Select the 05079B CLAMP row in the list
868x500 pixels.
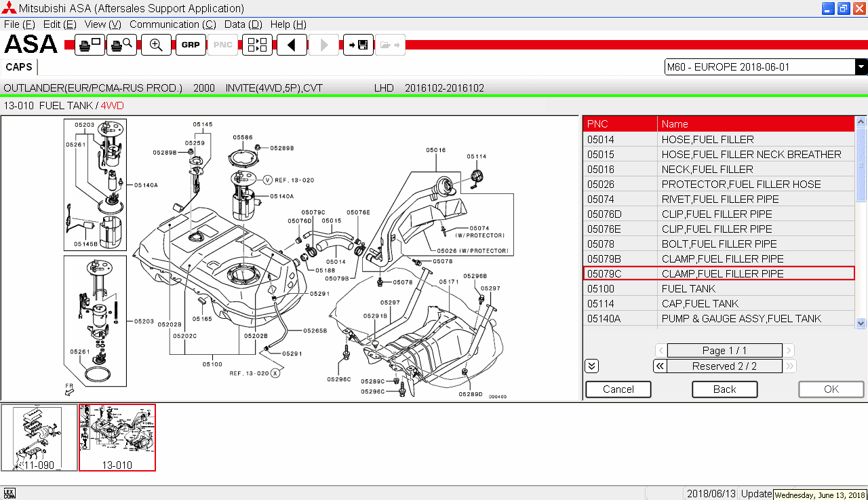click(719, 258)
